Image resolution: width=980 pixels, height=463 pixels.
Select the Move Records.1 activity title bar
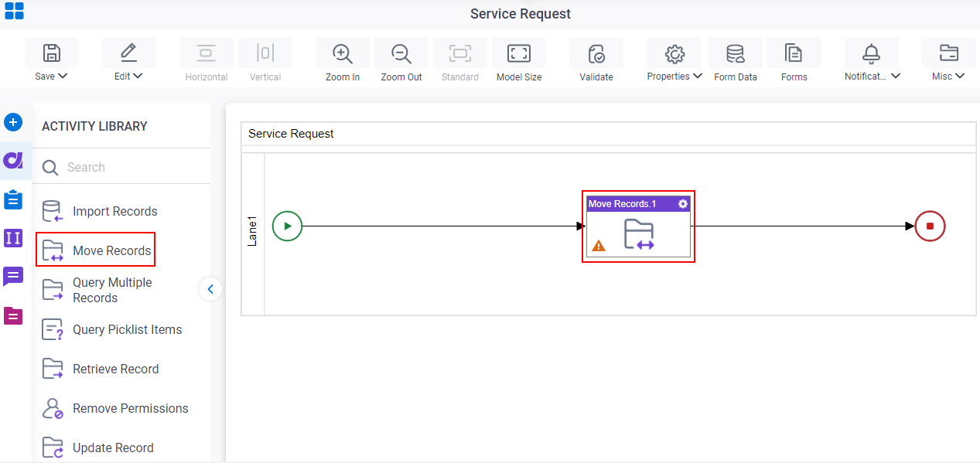[x=638, y=203]
